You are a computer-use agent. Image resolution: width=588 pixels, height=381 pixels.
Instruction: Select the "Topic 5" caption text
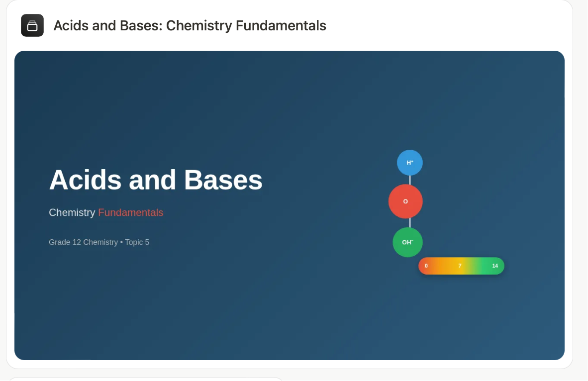137,242
